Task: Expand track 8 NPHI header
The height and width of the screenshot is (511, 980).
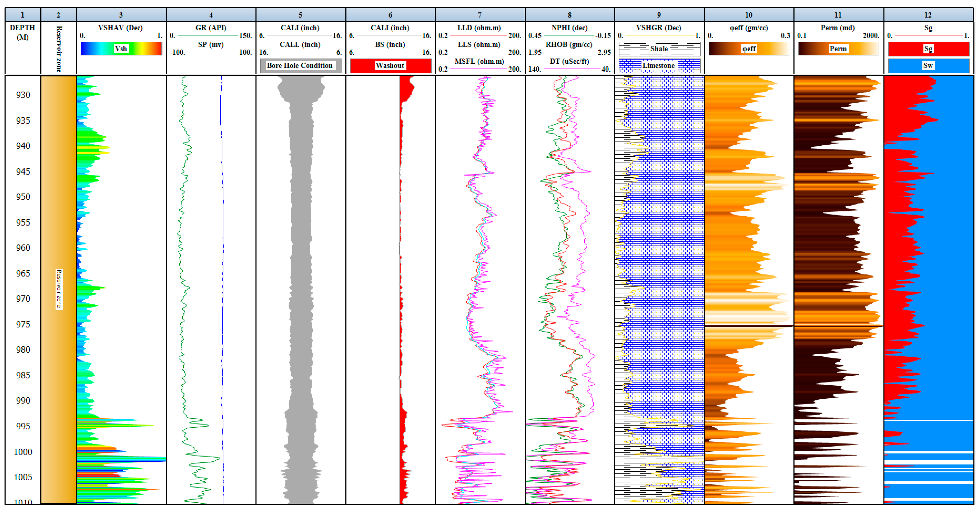Action: click(x=569, y=15)
